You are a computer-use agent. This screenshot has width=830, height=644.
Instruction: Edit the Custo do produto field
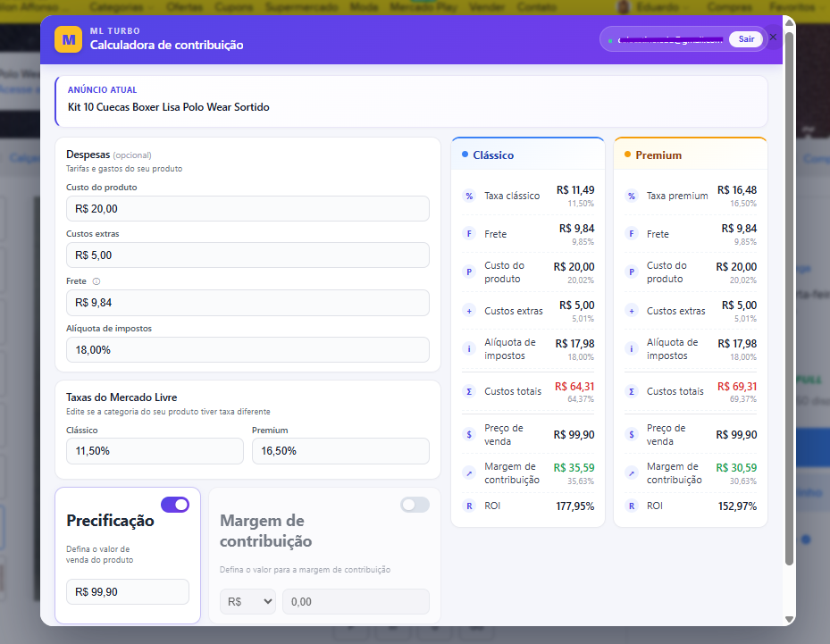247,208
